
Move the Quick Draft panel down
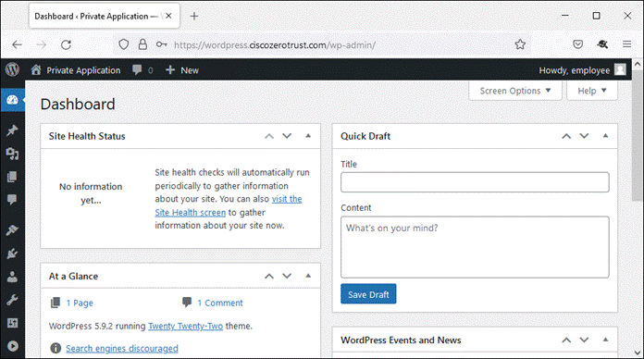click(584, 136)
